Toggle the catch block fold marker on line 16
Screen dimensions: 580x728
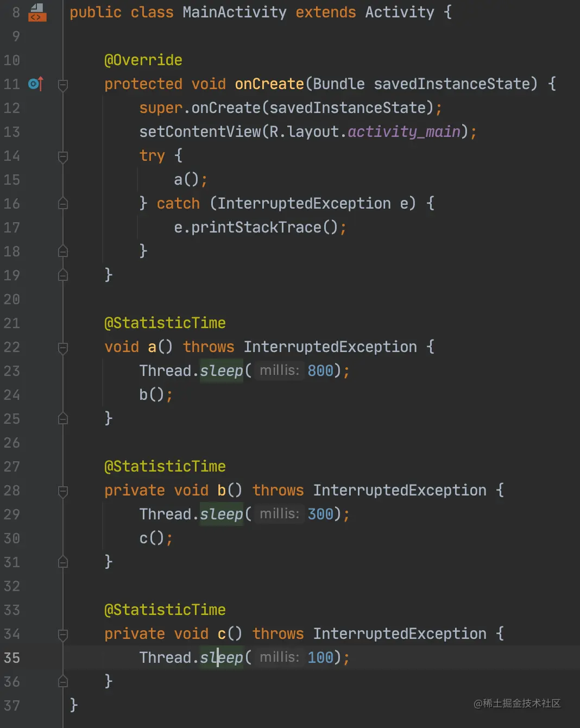pos(63,204)
